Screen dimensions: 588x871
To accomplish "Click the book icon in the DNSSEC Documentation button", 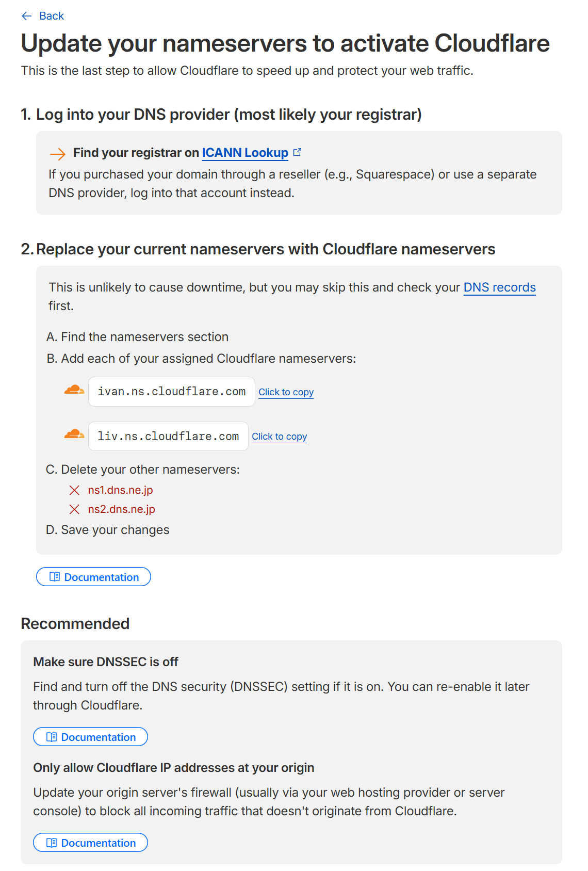I will pyautogui.click(x=51, y=737).
